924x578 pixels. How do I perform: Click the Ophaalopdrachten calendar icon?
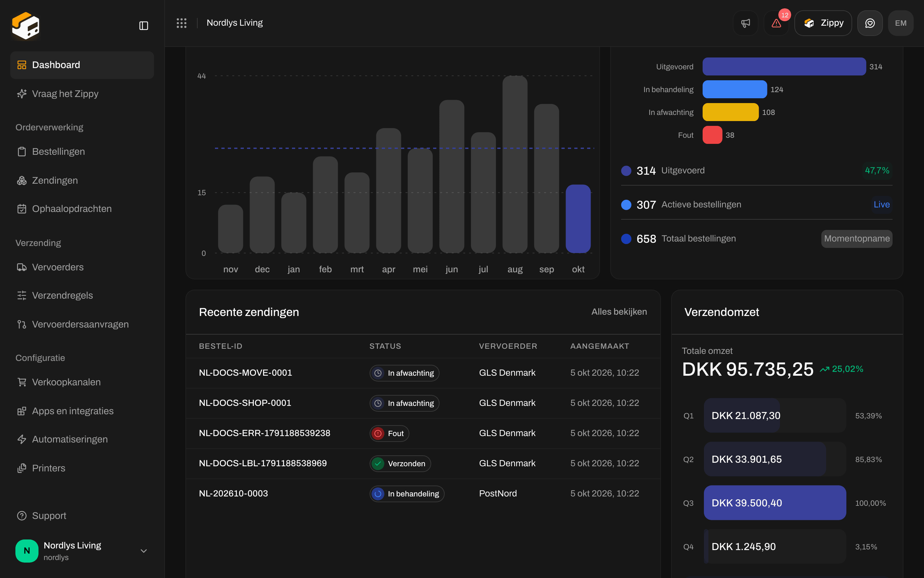click(x=22, y=209)
